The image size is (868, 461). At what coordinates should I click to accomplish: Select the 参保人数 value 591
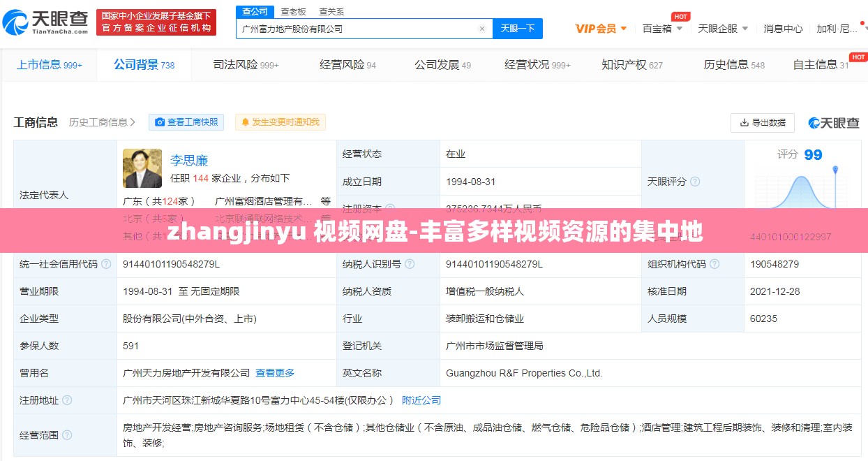pos(130,346)
